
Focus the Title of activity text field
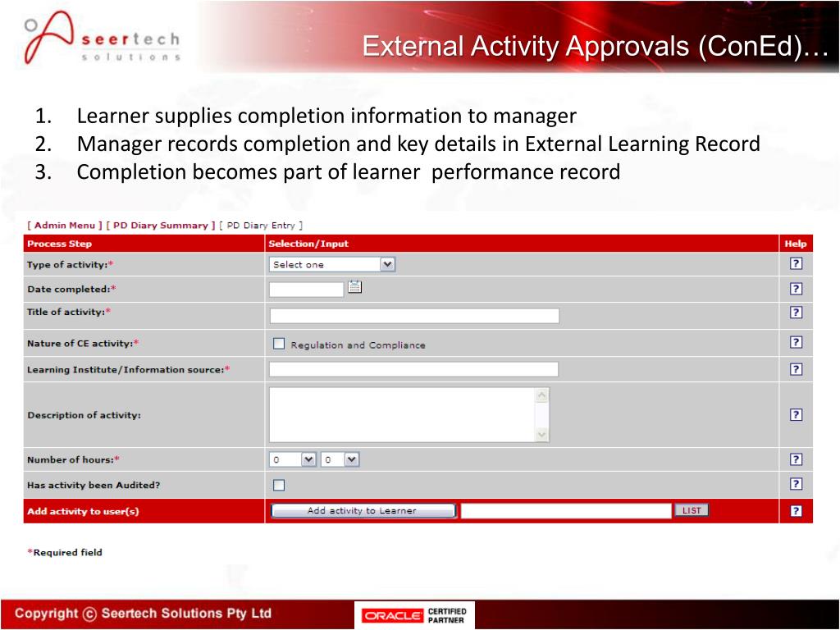(414, 316)
